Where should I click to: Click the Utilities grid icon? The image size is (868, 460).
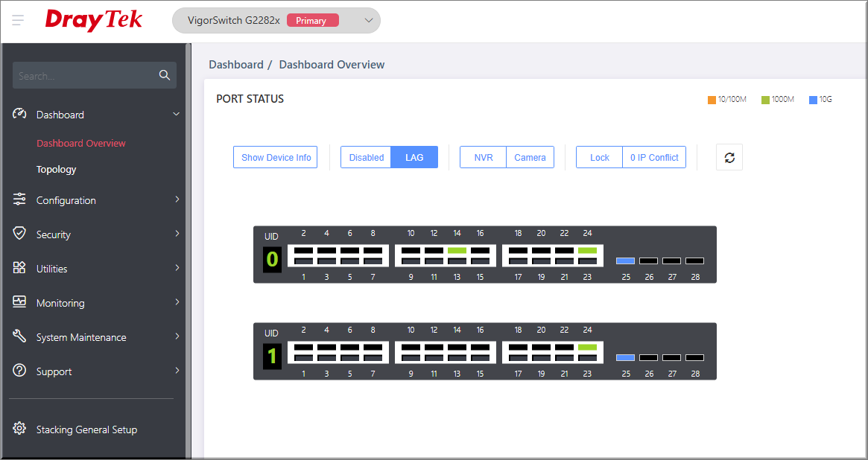(20, 268)
